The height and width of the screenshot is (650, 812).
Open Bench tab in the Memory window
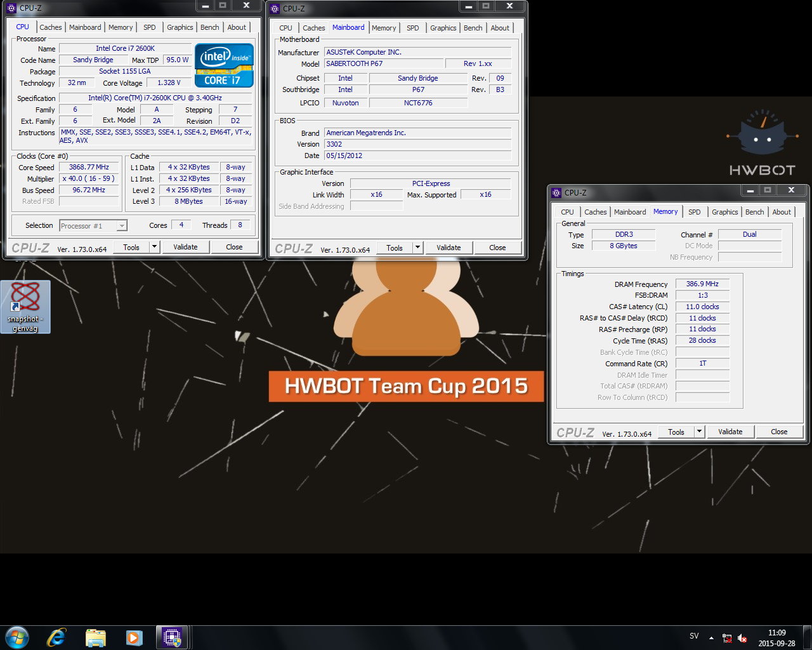point(755,212)
